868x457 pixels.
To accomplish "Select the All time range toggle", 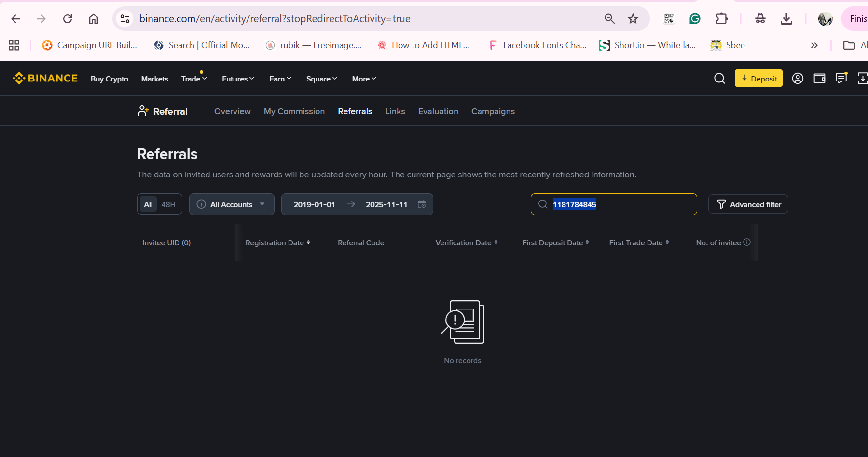I will pyautogui.click(x=148, y=204).
